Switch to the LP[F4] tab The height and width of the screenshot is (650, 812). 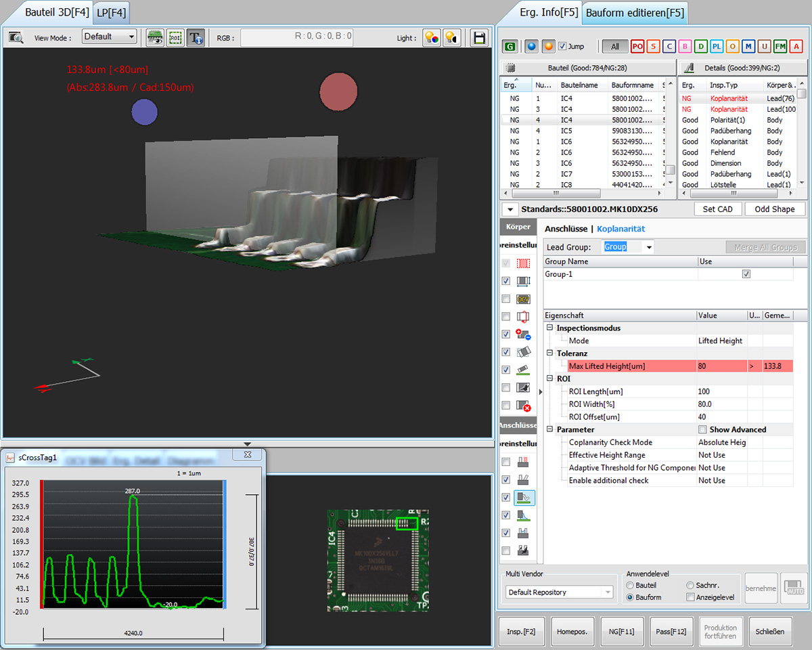coord(110,12)
